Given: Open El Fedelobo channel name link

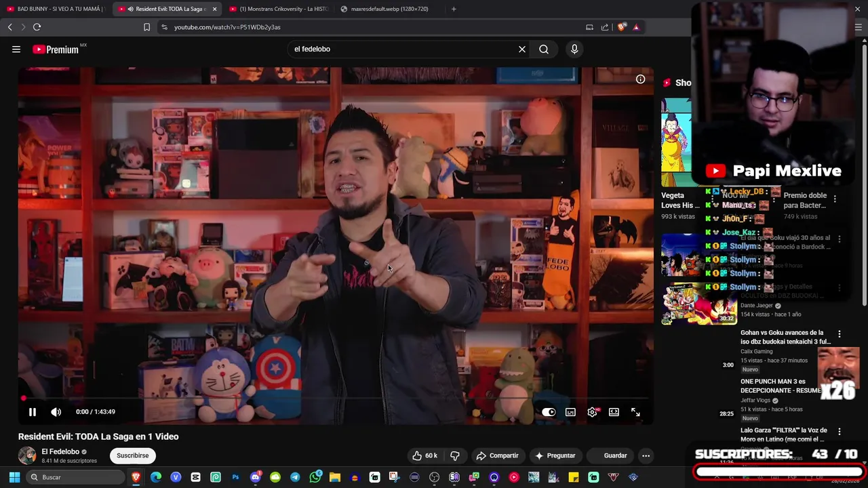Looking at the screenshot, I should 60,451.
